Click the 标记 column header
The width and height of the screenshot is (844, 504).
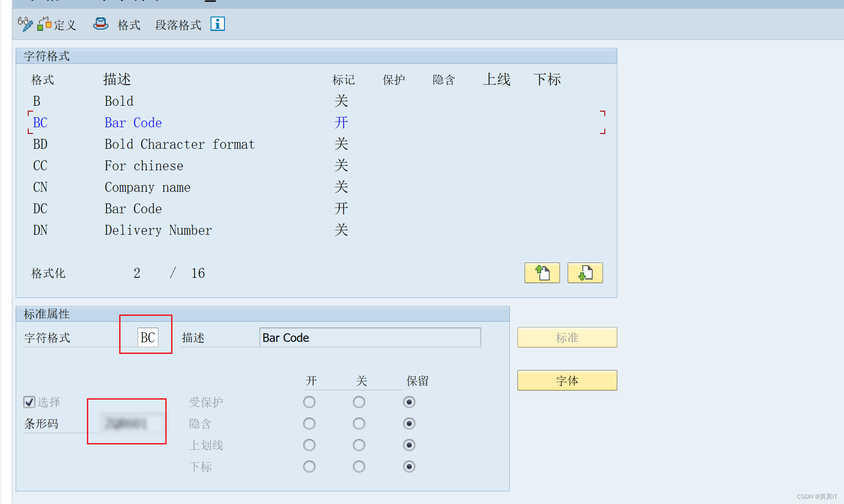click(x=344, y=80)
